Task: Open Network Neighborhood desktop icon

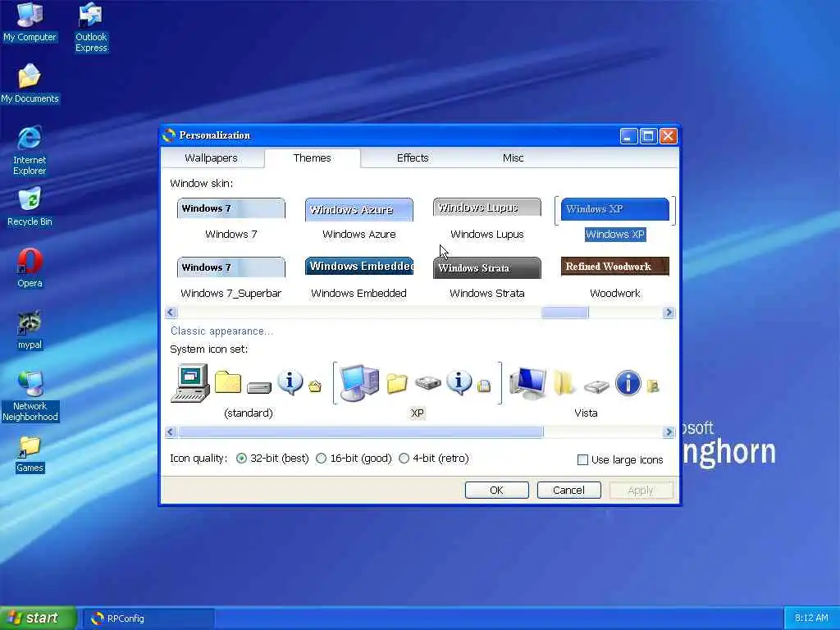Action: pyautogui.click(x=30, y=396)
